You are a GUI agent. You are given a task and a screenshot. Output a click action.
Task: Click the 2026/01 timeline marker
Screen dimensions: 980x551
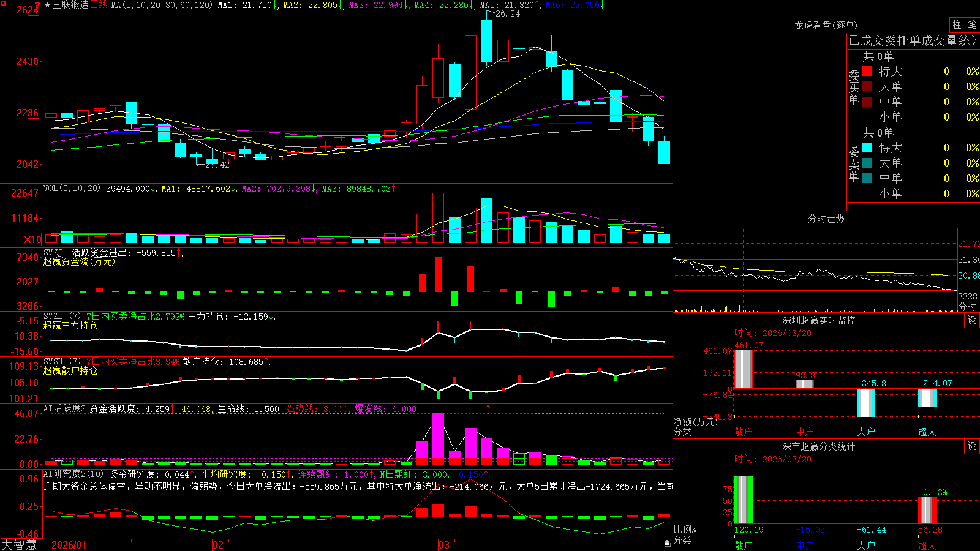(x=69, y=545)
